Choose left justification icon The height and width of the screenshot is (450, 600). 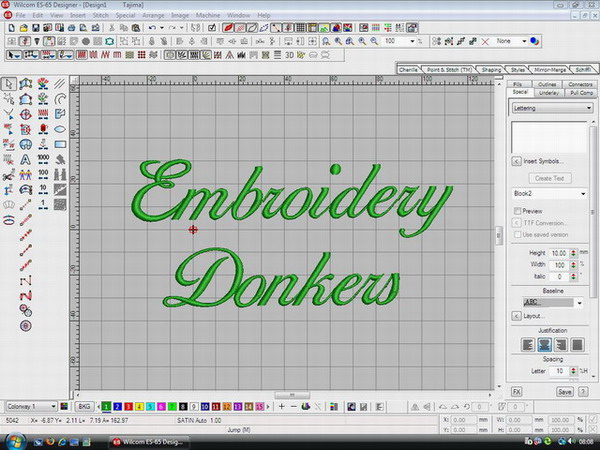527,345
